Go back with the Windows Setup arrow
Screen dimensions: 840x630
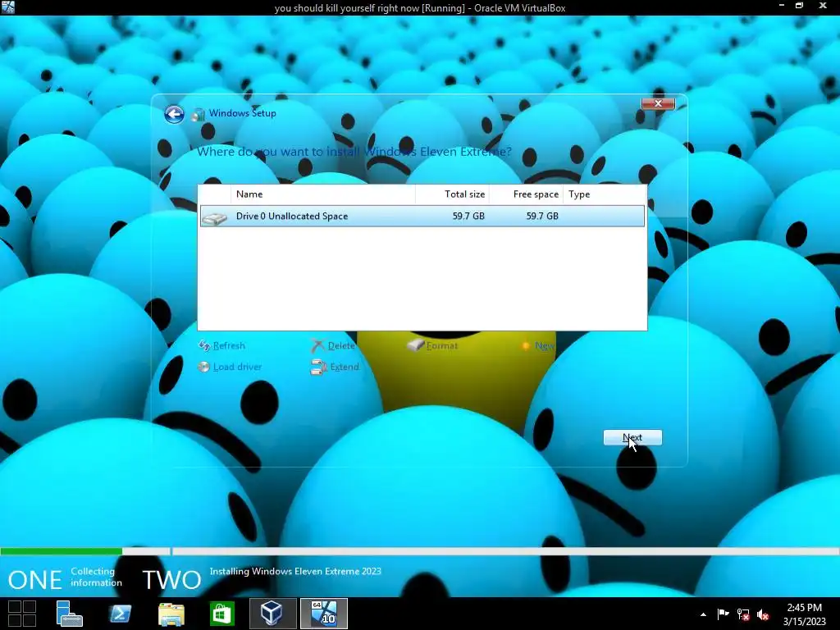pyautogui.click(x=174, y=114)
